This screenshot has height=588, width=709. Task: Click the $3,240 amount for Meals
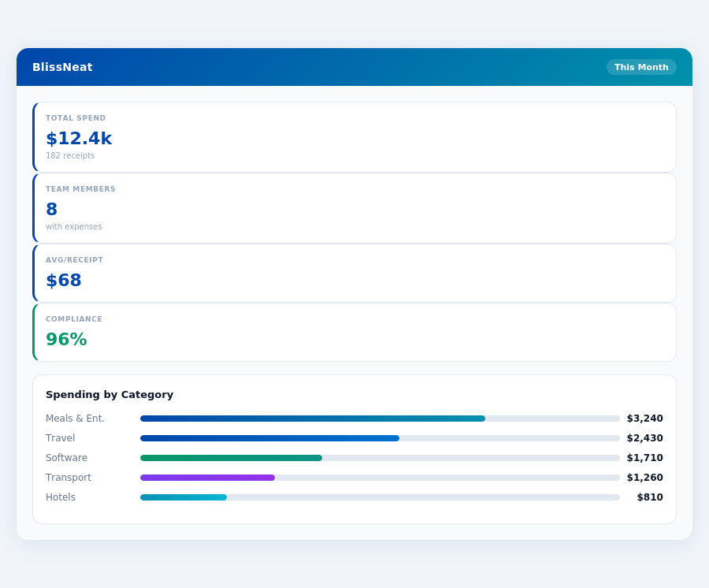pyautogui.click(x=645, y=419)
